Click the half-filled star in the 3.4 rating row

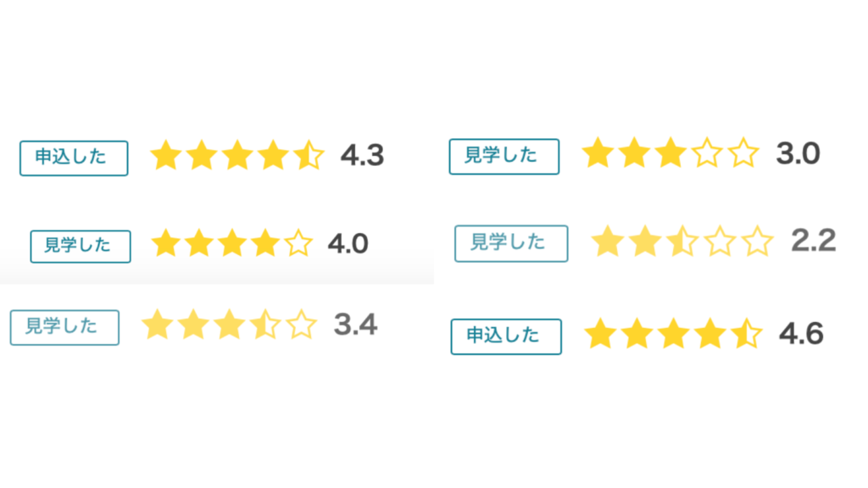point(265,324)
